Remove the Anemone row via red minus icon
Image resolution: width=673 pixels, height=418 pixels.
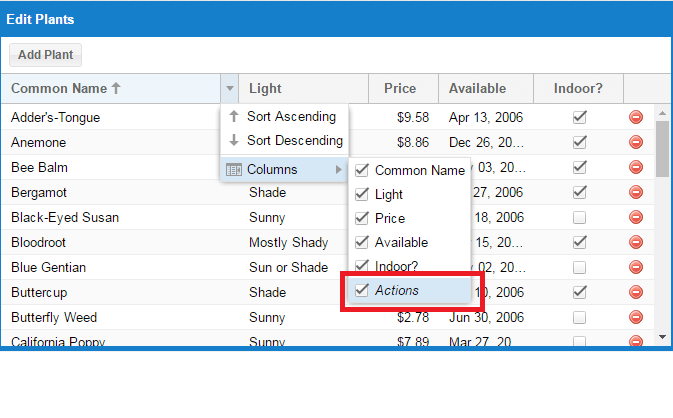(x=636, y=142)
